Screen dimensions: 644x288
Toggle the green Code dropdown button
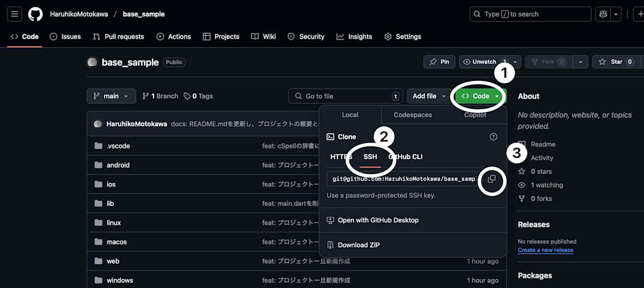[x=480, y=96]
